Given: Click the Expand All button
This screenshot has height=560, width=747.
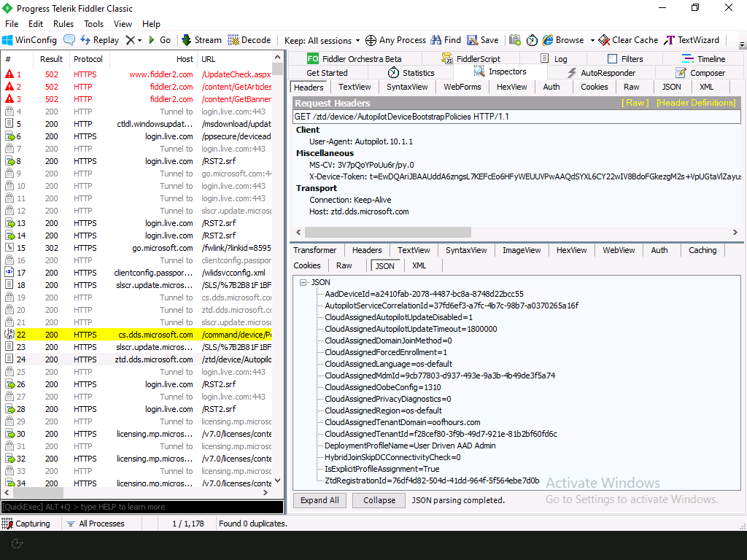Looking at the screenshot, I should point(320,500).
